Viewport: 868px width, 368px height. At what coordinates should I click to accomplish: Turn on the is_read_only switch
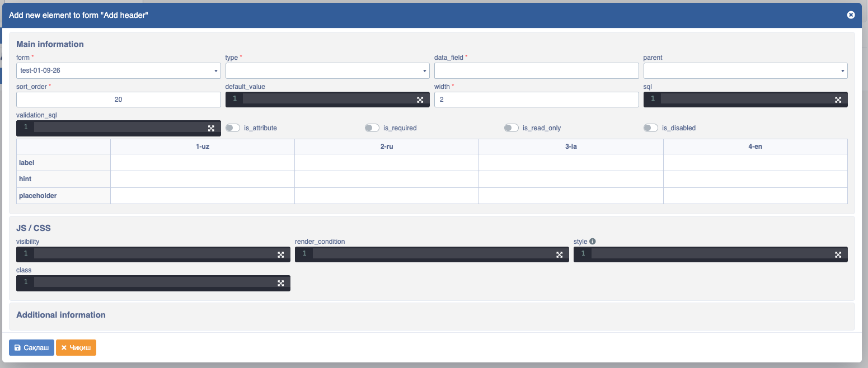(x=511, y=128)
